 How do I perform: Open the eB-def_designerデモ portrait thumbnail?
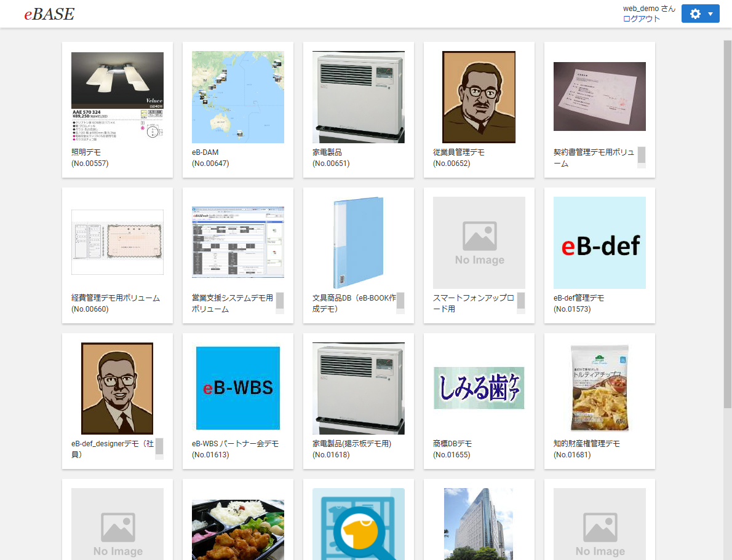(117, 388)
